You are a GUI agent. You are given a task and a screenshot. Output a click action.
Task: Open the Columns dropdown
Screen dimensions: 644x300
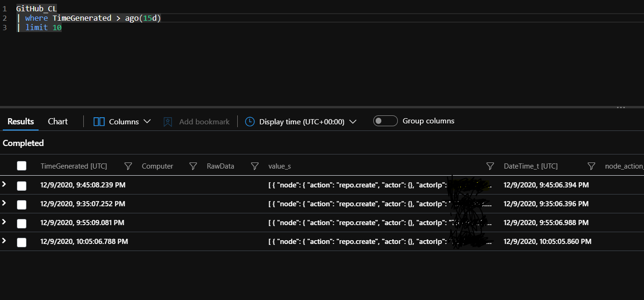tap(122, 122)
